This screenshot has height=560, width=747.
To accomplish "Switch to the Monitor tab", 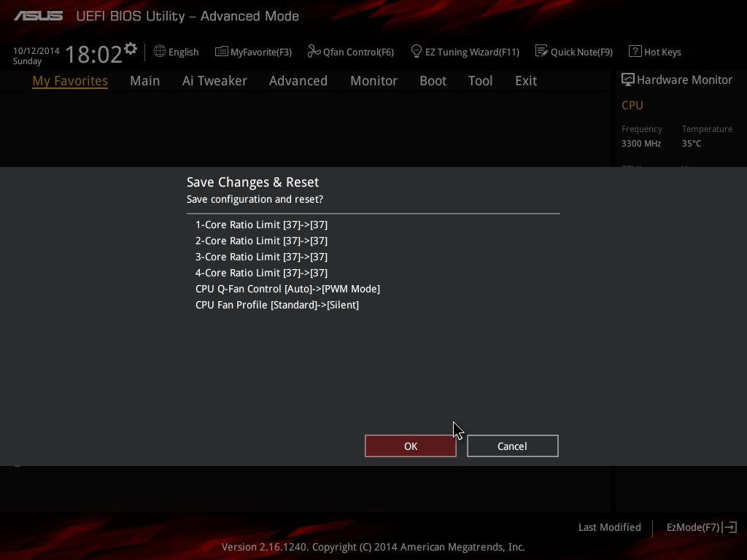I will pos(374,80).
